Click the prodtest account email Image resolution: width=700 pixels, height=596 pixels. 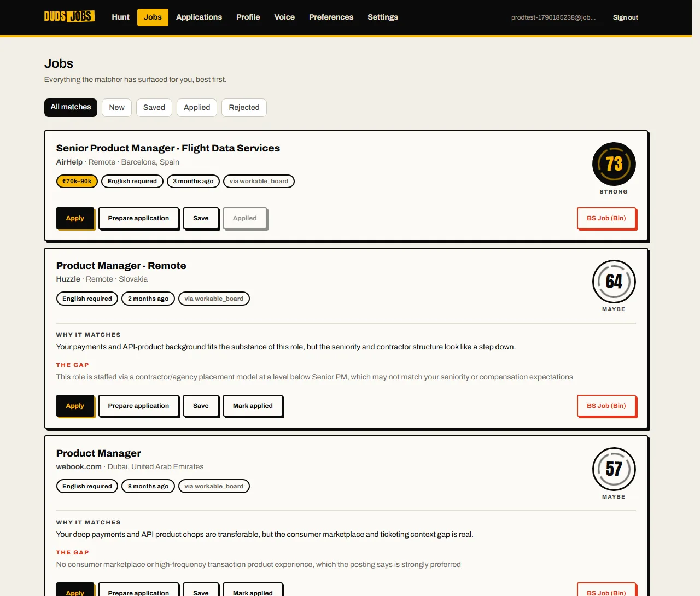pyautogui.click(x=553, y=17)
